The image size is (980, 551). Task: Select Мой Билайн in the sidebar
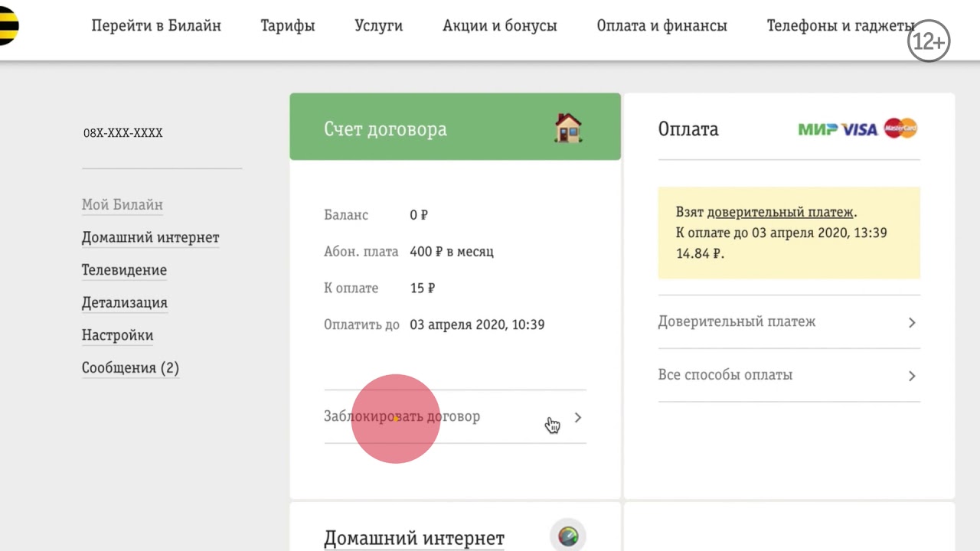pyautogui.click(x=122, y=205)
